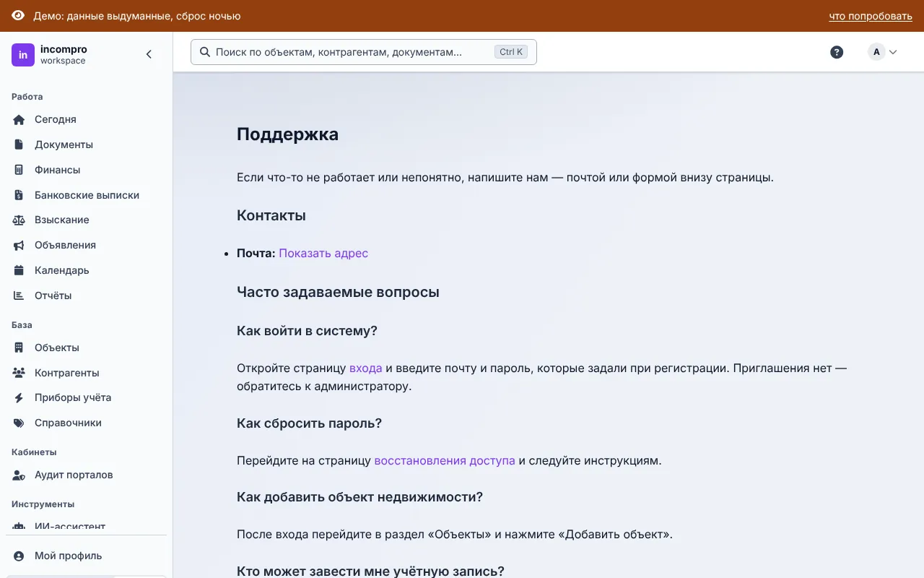Click the user-shield icon beside Аудит порталов

tap(19, 475)
